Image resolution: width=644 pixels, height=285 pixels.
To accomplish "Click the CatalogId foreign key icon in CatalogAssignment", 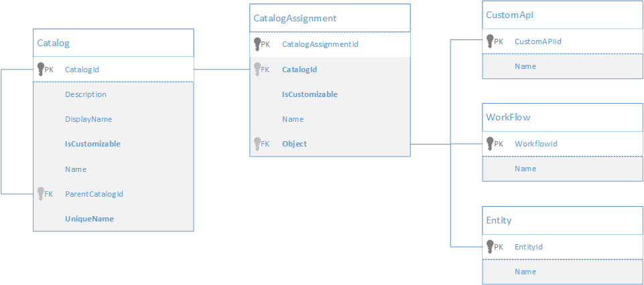I will tap(257, 69).
